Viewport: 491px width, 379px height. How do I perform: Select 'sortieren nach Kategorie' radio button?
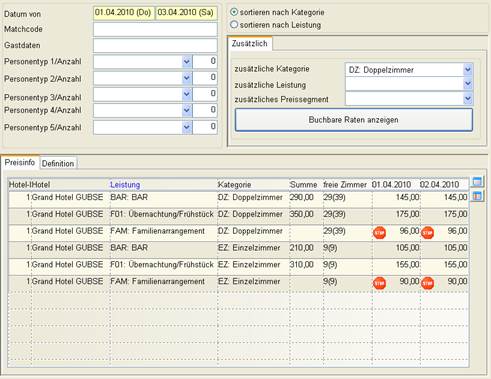click(x=234, y=12)
